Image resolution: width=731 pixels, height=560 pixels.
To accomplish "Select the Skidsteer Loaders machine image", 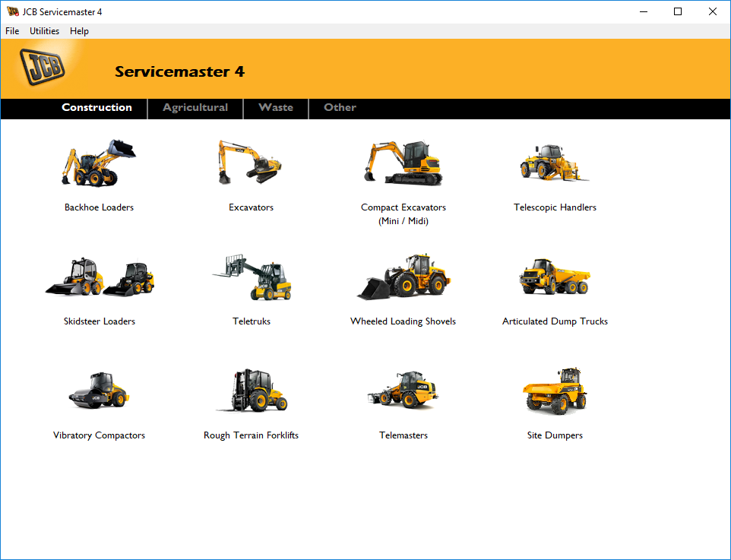I will 100,277.
